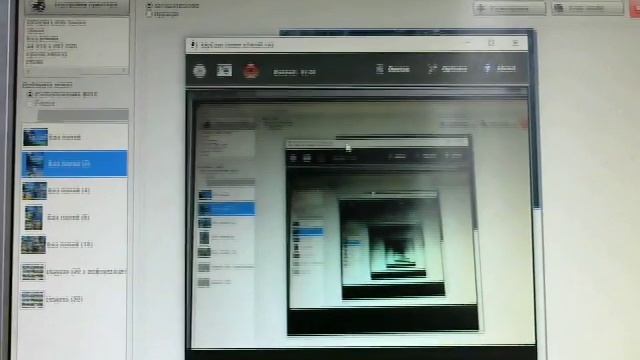Click the first main-window top-right button, with a plus icon
Screen dimensions: 640x360
point(509,9)
